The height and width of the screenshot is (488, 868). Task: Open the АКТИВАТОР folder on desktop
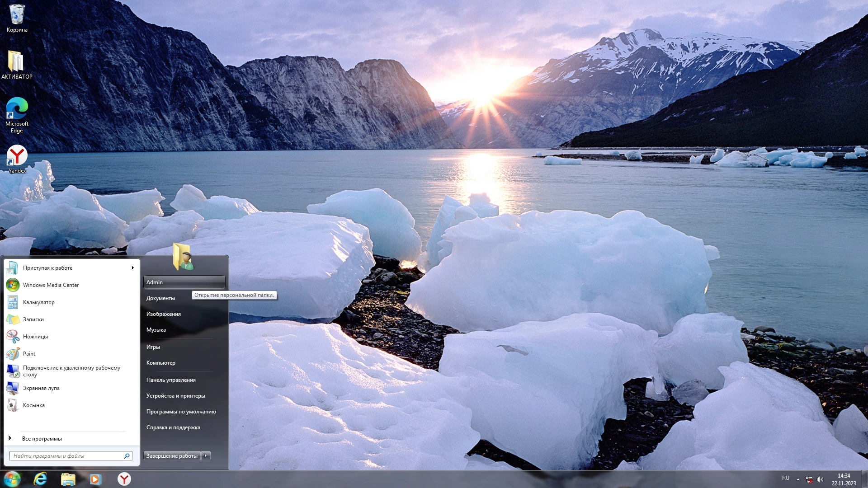pos(17,62)
